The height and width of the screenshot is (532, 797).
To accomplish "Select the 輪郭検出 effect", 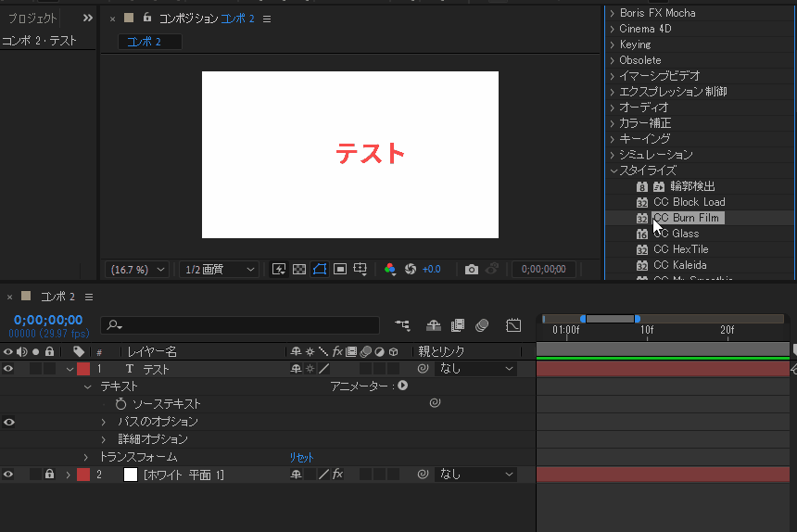I will point(692,186).
